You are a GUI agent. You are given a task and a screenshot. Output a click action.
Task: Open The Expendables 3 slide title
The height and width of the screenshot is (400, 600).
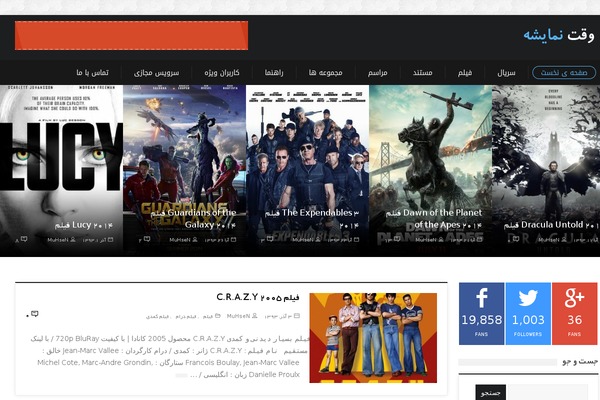point(312,219)
